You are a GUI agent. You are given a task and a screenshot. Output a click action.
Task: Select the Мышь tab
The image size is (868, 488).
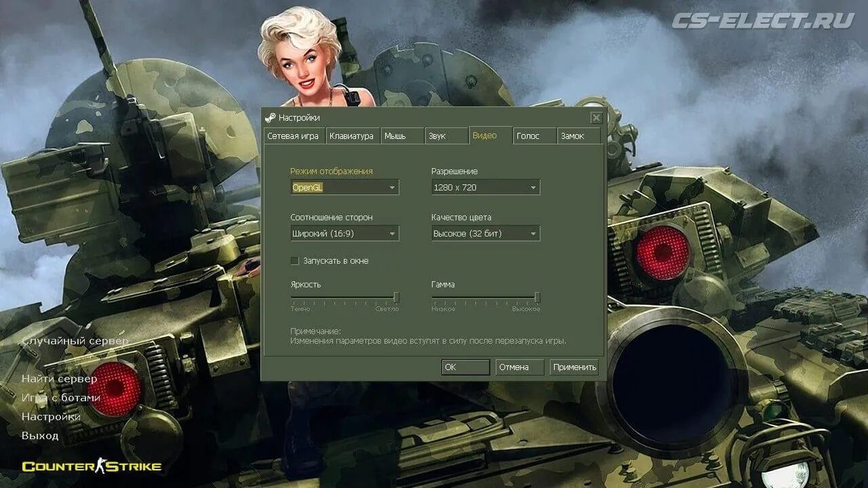(x=402, y=136)
